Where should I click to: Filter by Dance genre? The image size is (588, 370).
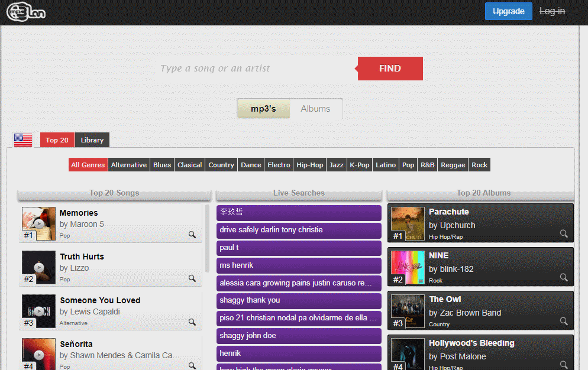coord(251,165)
